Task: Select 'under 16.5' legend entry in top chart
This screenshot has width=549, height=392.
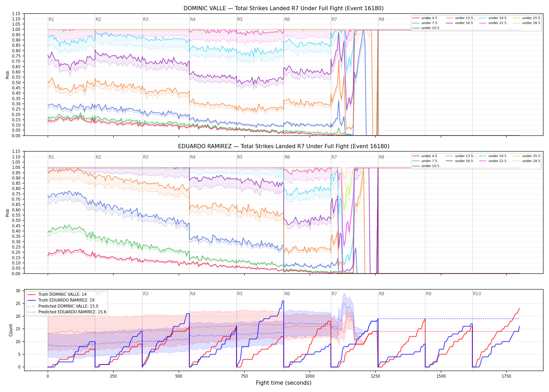Action: tap(460, 23)
